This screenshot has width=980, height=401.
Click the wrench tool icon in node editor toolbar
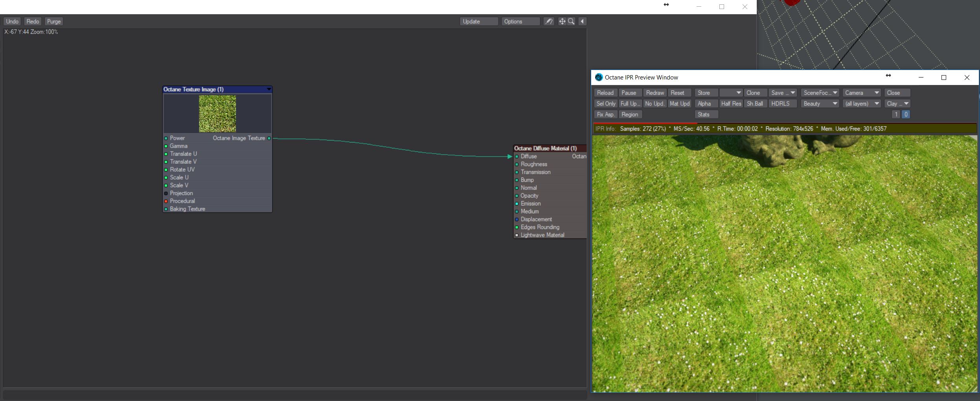(x=549, y=22)
